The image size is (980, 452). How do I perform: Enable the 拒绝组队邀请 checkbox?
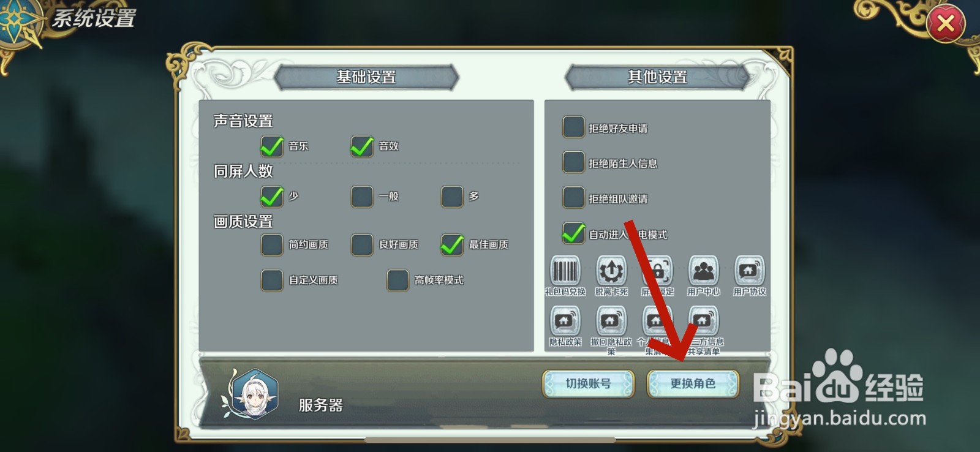pyautogui.click(x=573, y=198)
